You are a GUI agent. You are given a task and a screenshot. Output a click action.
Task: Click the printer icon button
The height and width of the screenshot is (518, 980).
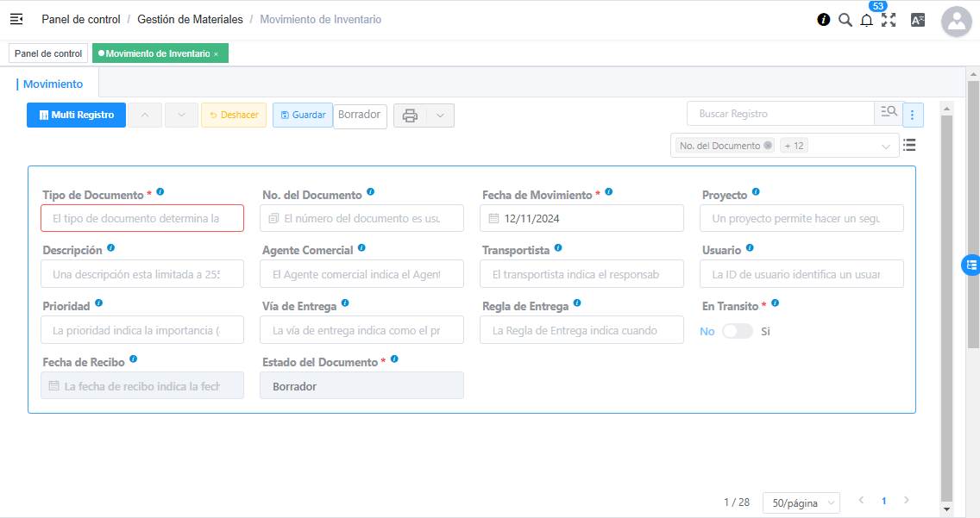point(410,115)
